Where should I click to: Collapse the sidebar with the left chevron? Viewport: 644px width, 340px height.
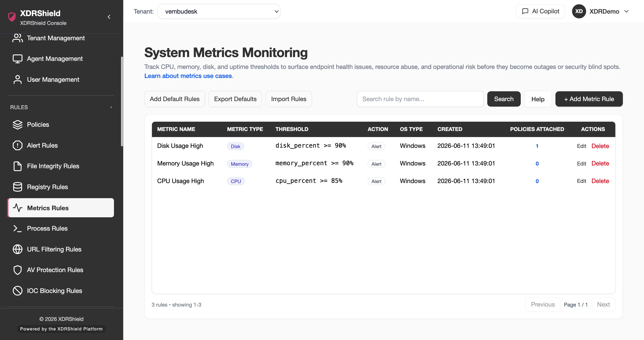click(109, 17)
